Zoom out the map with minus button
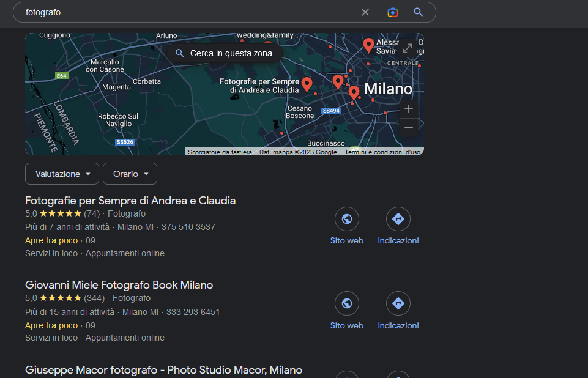This screenshot has height=378, width=588. (x=408, y=128)
